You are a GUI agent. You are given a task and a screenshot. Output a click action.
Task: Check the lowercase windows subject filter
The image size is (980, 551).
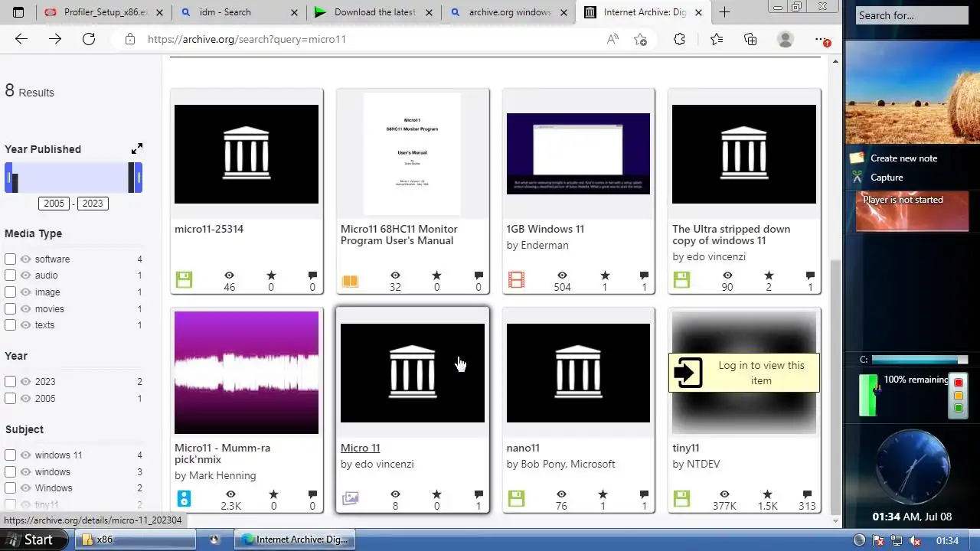coord(10,471)
